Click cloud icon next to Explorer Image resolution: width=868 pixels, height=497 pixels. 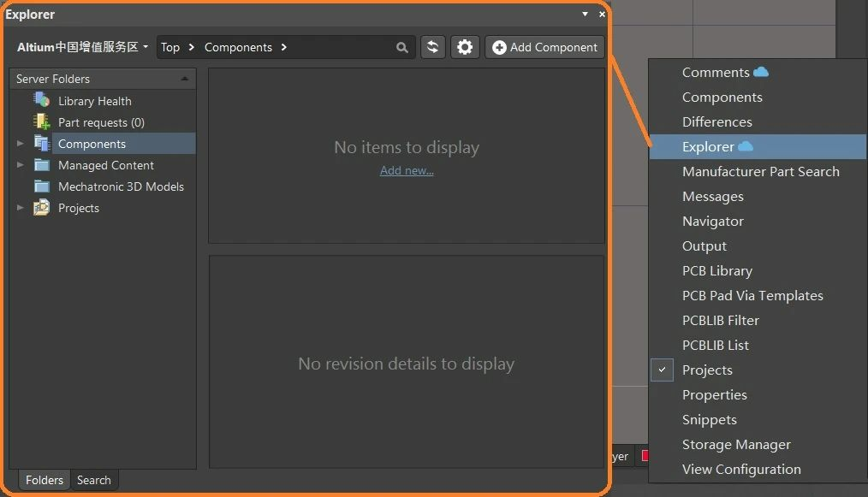coord(746,146)
